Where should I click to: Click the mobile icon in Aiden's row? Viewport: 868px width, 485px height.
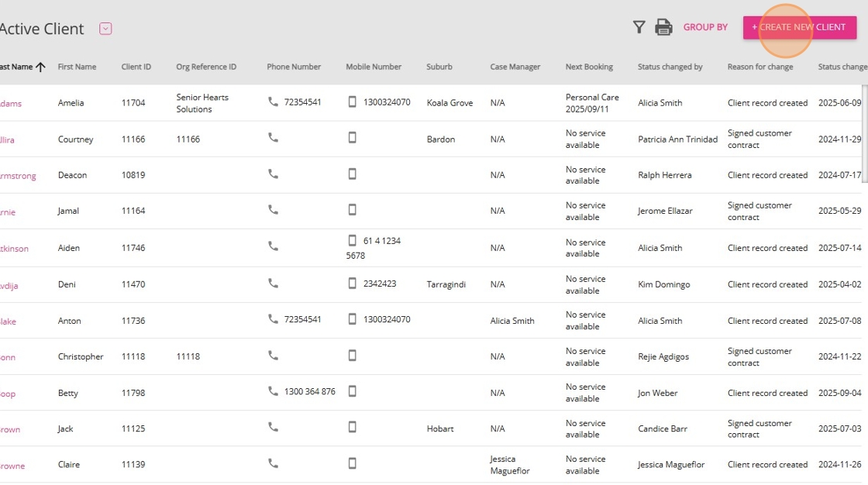coord(352,241)
